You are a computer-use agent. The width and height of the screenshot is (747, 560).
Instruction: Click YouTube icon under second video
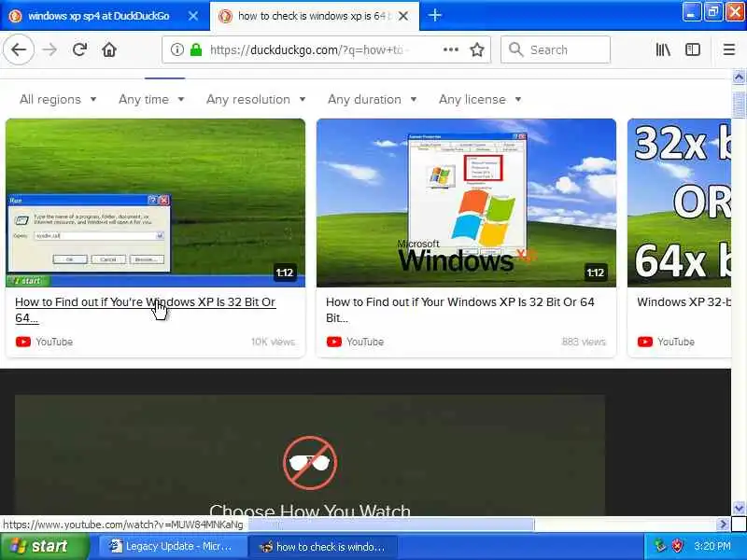[334, 342]
